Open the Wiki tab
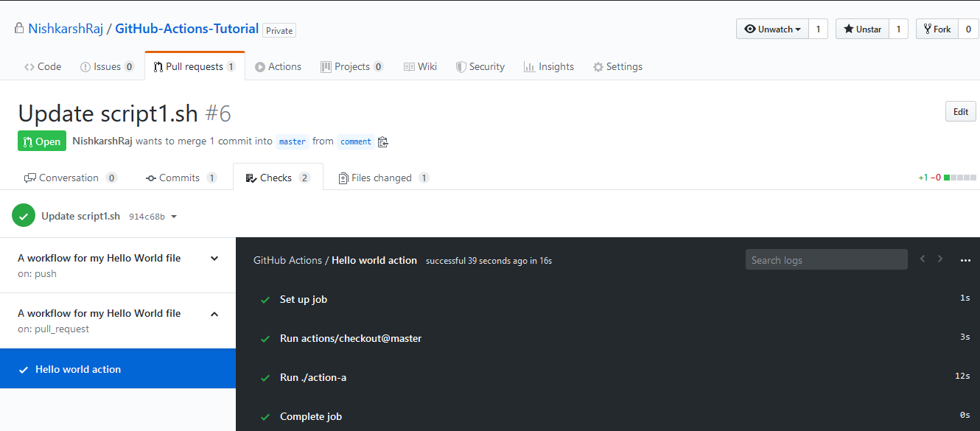The image size is (980, 431). click(420, 66)
